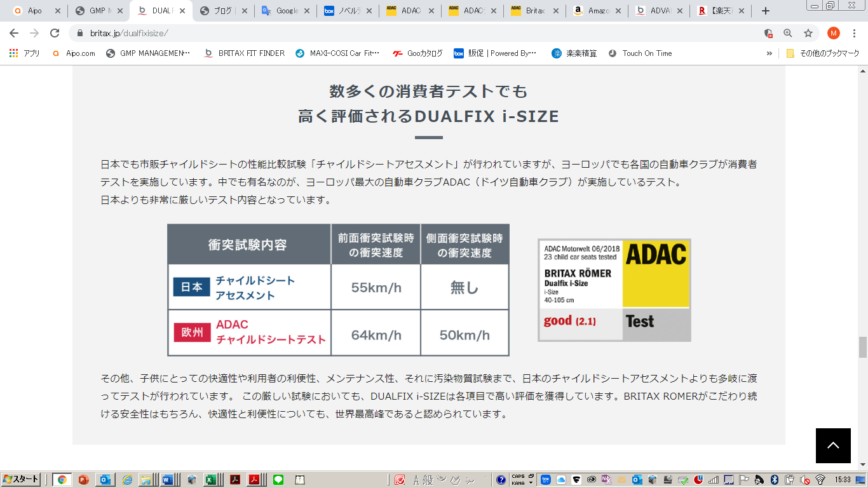
Task: Open the Wi-Fi network tray icon
Action: 820,480
